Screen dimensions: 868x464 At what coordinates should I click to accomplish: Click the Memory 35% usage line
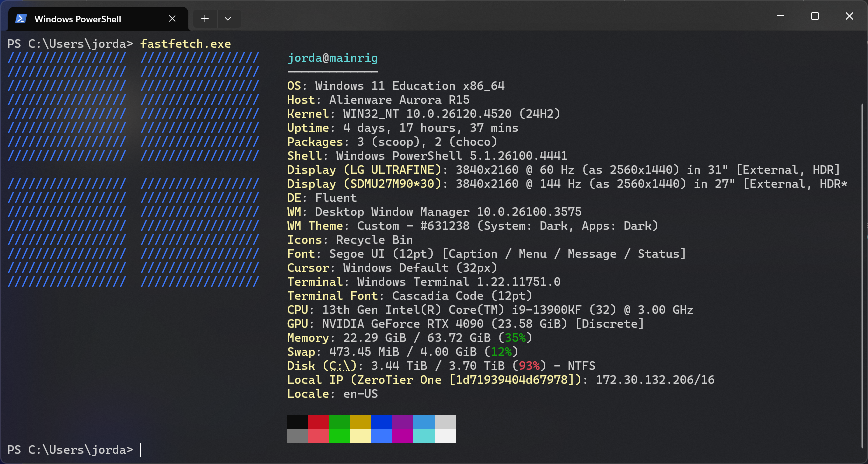click(410, 338)
